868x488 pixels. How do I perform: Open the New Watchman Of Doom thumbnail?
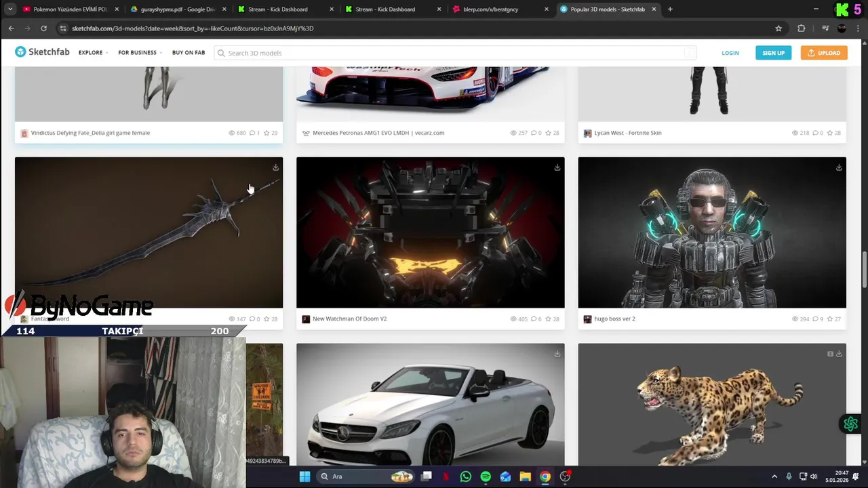pyautogui.click(x=430, y=232)
